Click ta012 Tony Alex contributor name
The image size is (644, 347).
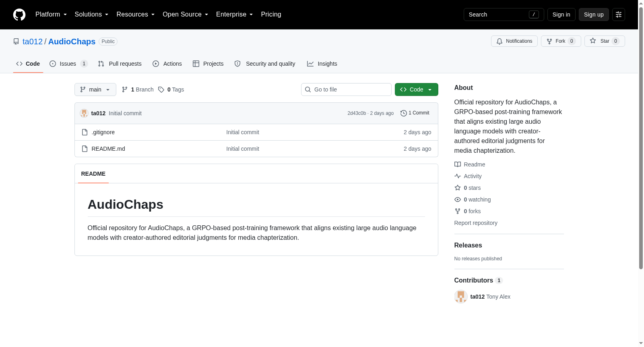pos(490,297)
